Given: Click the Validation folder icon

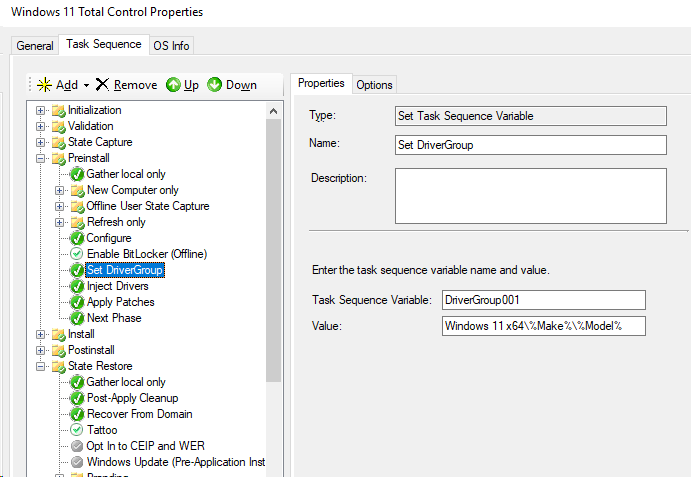Looking at the screenshot, I should (x=59, y=127).
